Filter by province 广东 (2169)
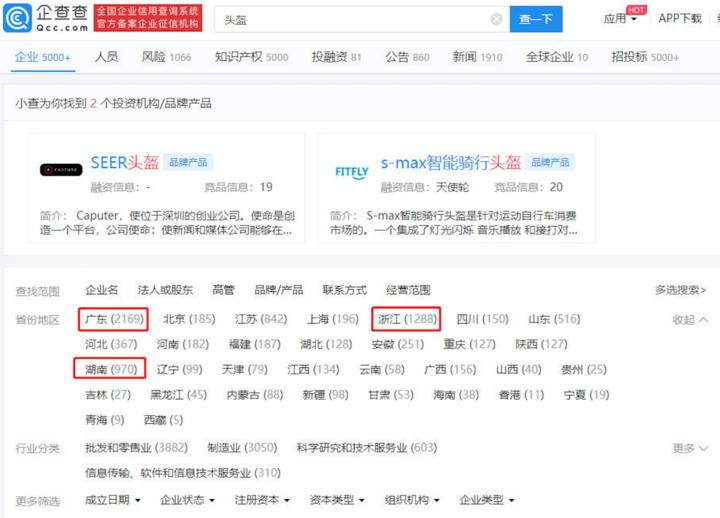The width and height of the screenshot is (720, 518). pos(114,319)
